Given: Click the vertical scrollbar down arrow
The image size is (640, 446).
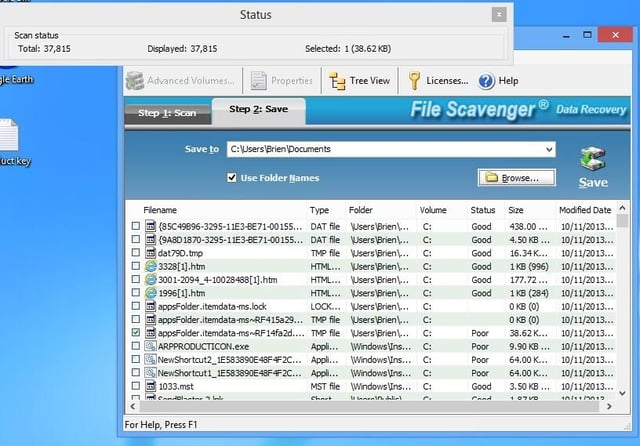Looking at the screenshot, I should pyautogui.click(x=622, y=393).
